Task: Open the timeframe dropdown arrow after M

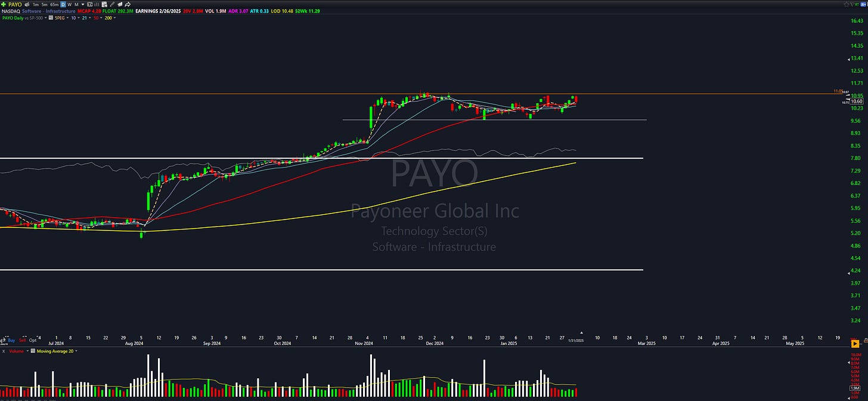Action: point(83,5)
